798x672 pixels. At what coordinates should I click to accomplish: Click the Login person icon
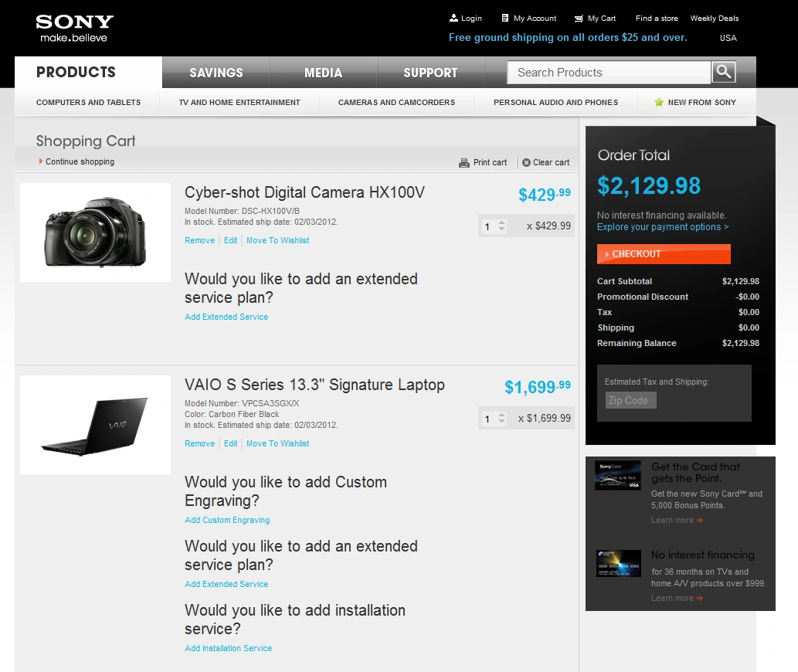[x=453, y=18]
